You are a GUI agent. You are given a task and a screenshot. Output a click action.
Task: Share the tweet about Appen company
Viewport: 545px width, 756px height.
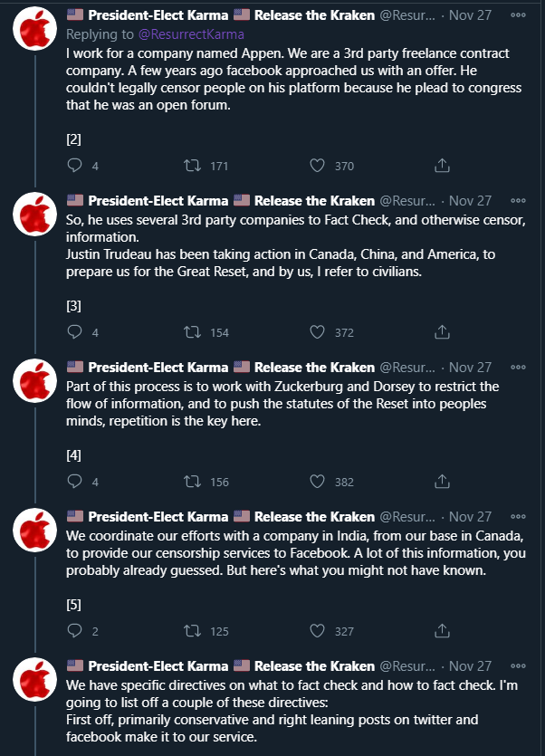click(442, 166)
